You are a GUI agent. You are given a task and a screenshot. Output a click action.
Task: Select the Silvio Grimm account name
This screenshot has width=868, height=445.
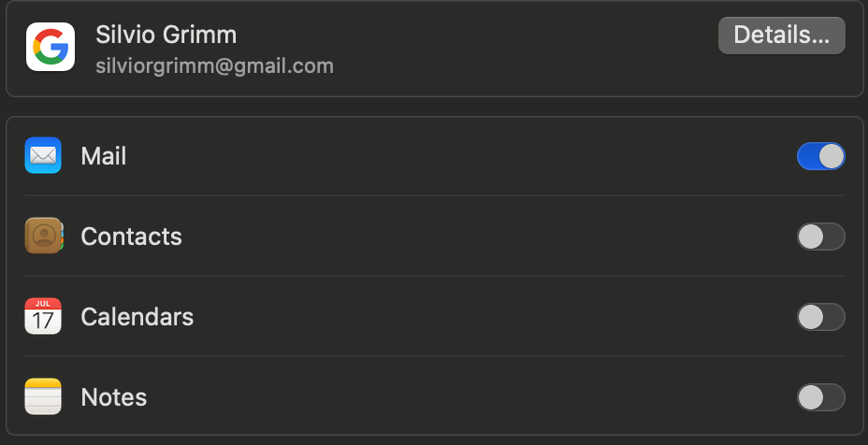point(166,36)
